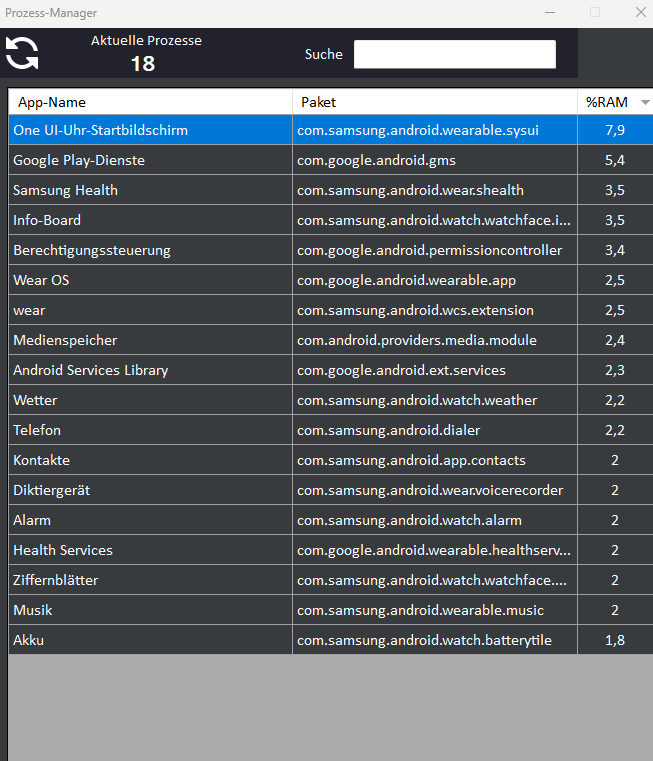Close the Prozess-Manager window

(x=640, y=13)
